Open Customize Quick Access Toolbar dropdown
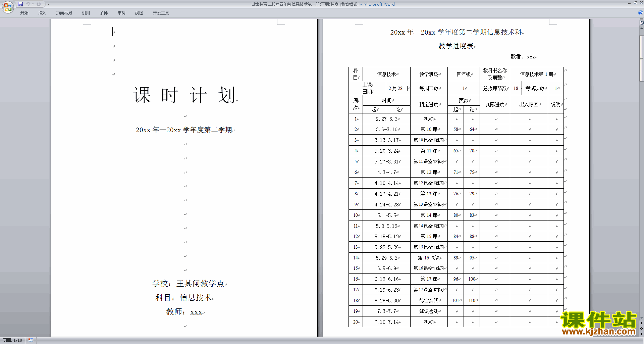Image resolution: width=644 pixels, height=344 pixels. [49, 4]
